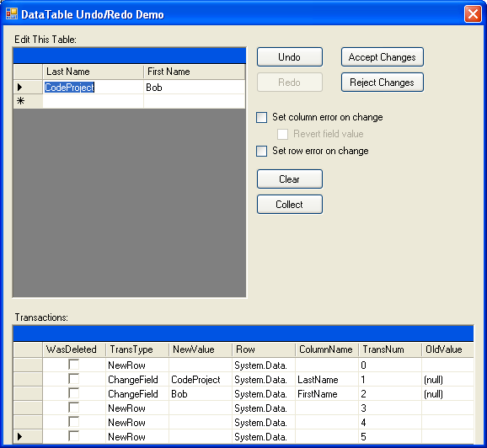This screenshot has height=448, width=487.
Task: Click the application icon in the title bar
Action: pos(12,14)
